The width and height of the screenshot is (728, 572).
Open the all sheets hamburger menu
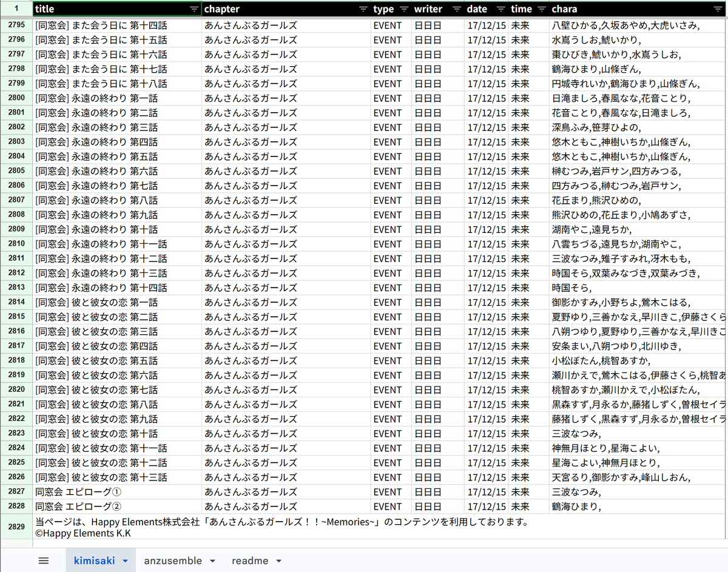43,560
